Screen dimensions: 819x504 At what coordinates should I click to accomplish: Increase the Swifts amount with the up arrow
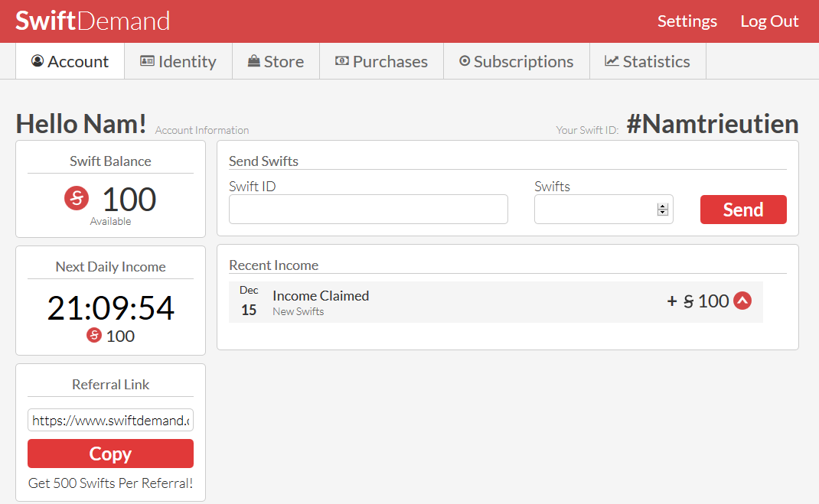[663, 206]
